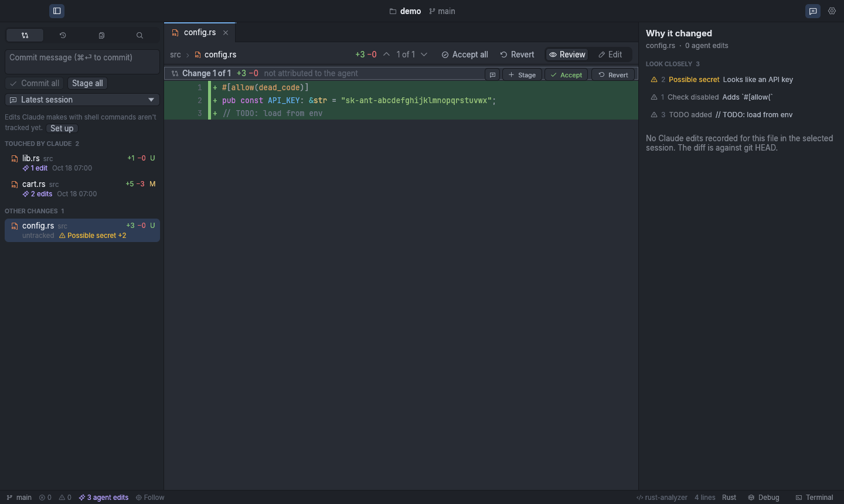Click config.rs breadcrumb segment
This screenshot has width=844, height=504.
215,55
